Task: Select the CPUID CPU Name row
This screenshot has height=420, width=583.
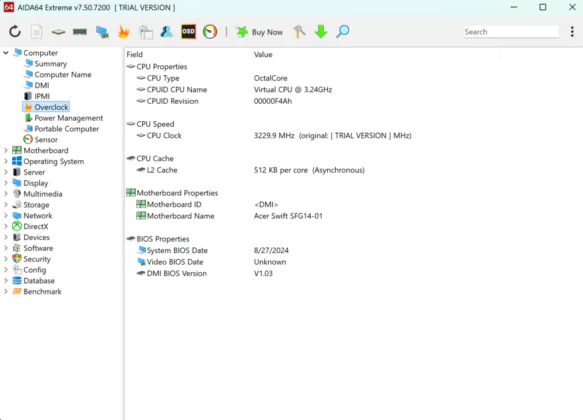Action: click(x=312, y=90)
